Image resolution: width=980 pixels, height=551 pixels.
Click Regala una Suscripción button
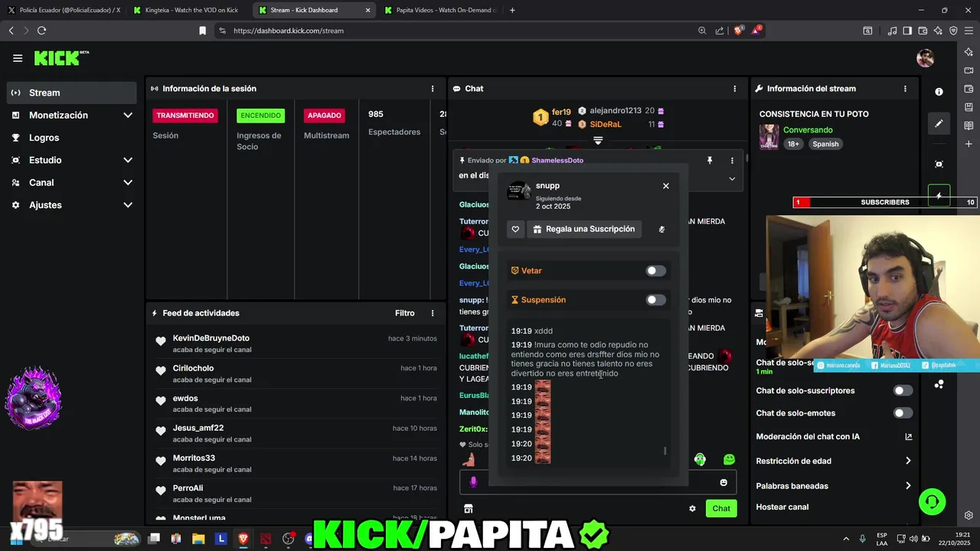click(586, 229)
